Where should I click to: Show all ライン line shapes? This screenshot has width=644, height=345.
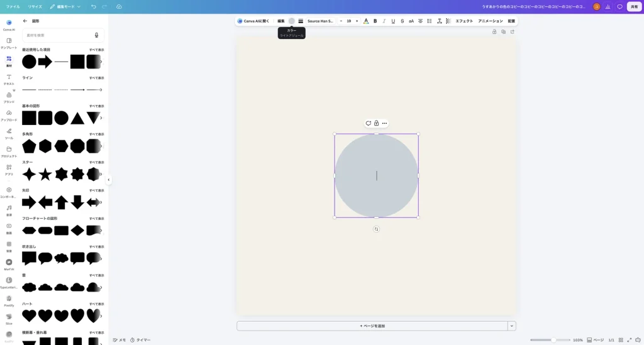pos(96,78)
